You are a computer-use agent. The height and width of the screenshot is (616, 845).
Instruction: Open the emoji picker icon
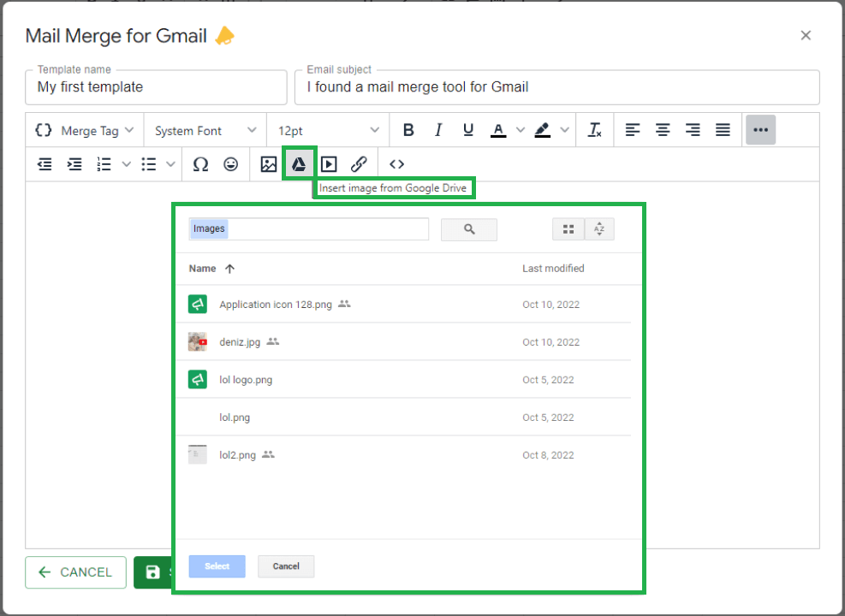click(230, 164)
